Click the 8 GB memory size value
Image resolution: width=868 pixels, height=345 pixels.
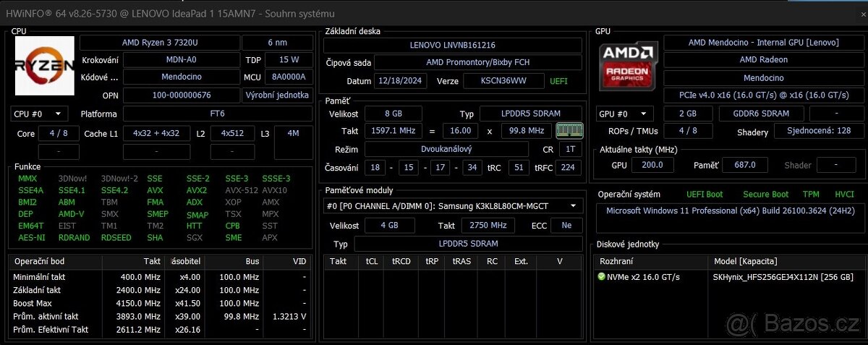tap(393, 114)
